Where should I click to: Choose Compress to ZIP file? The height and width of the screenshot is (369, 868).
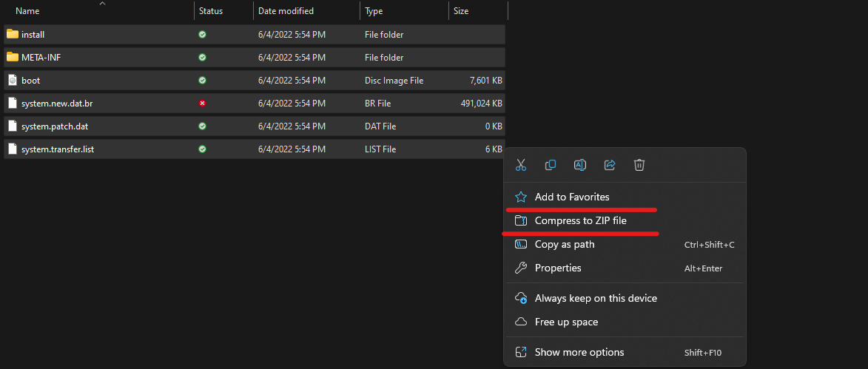580,220
